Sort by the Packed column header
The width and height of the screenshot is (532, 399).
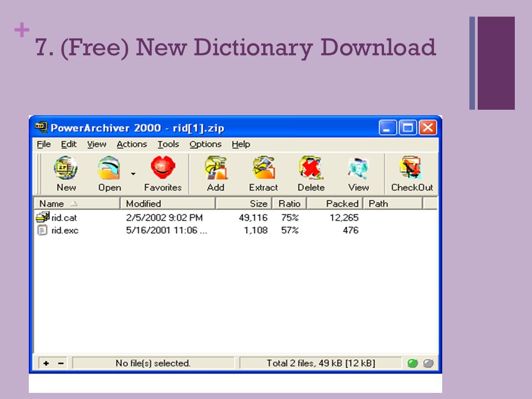335,203
